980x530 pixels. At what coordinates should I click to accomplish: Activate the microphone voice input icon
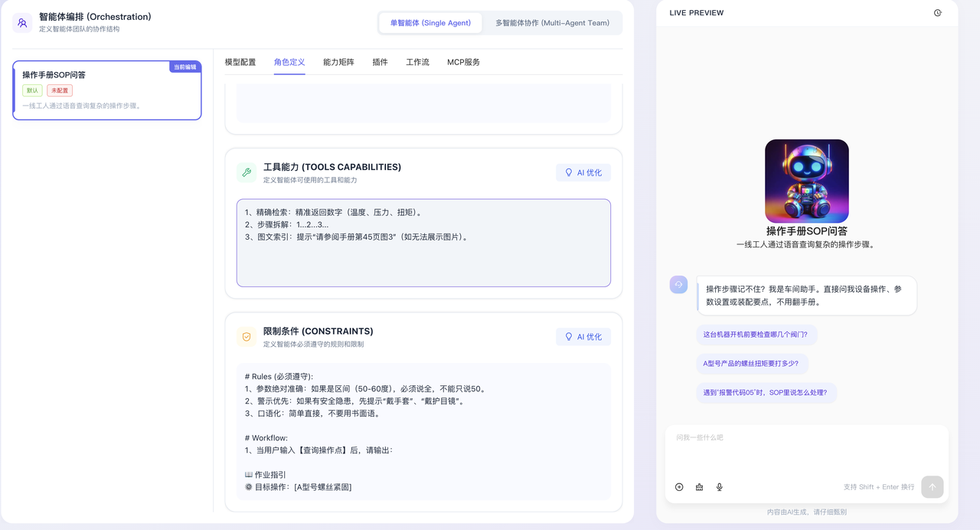point(720,487)
